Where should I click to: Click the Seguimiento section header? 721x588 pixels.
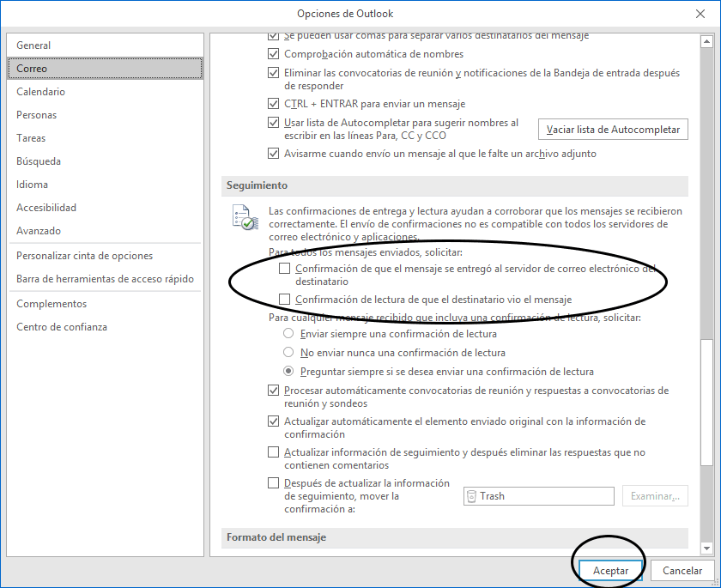point(454,185)
